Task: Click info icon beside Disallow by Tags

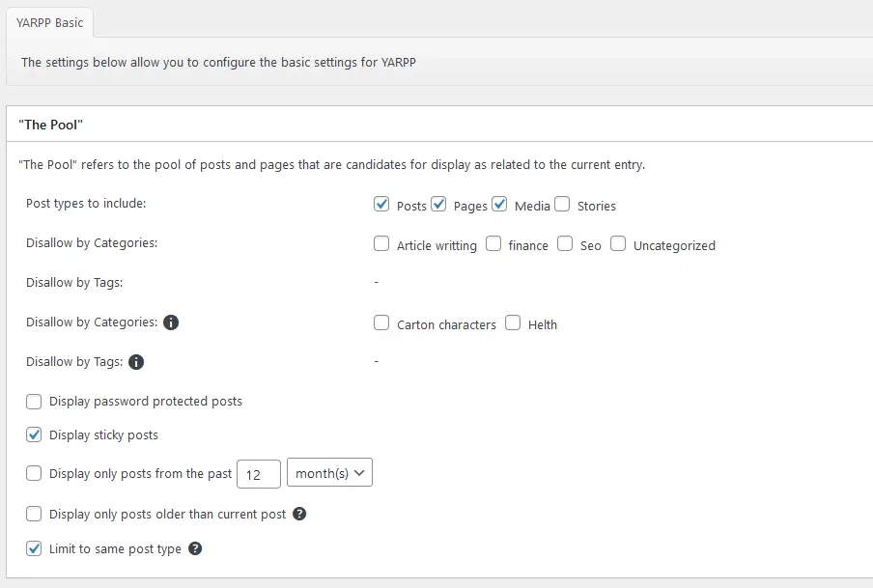Action: (x=136, y=362)
